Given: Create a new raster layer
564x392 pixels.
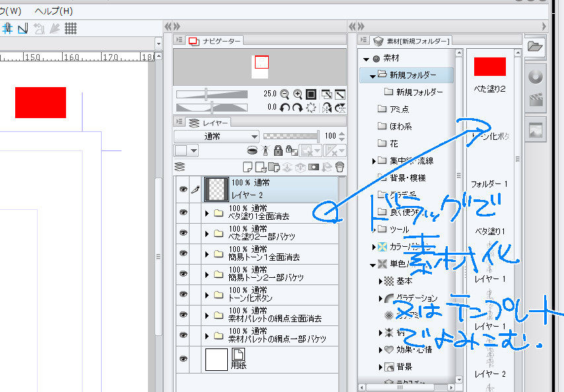Looking at the screenshot, I should point(248,167).
